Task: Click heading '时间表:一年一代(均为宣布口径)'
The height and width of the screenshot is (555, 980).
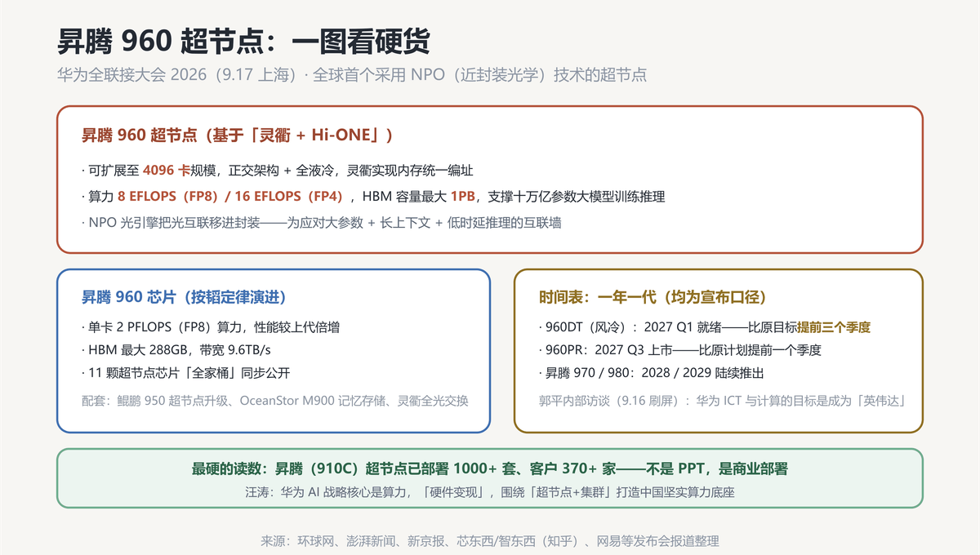Action: pos(653,297)
